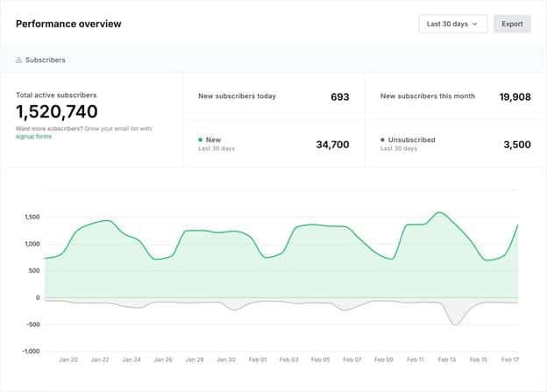Click the total active subscribers count 1,520,740
The image size is (547, 392).
point(57,111)
